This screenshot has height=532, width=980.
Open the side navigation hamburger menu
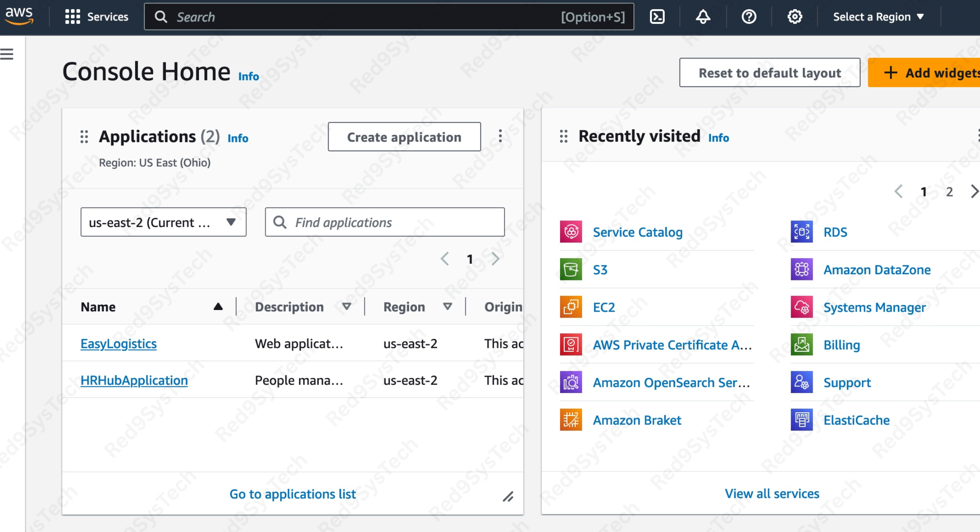[7, 54]
